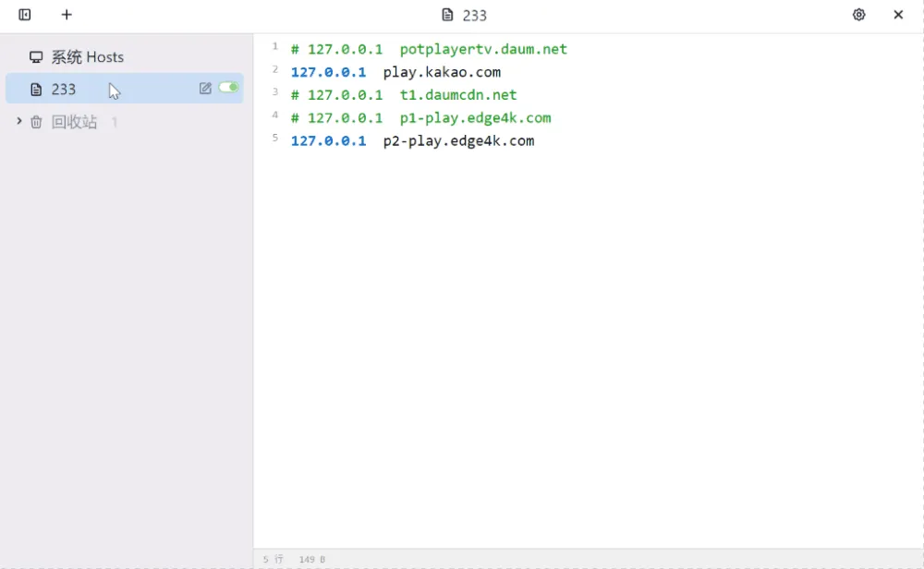Click the monitor icon next to 系统 Hosts
The image size is (924, 569).
point(36,57)
